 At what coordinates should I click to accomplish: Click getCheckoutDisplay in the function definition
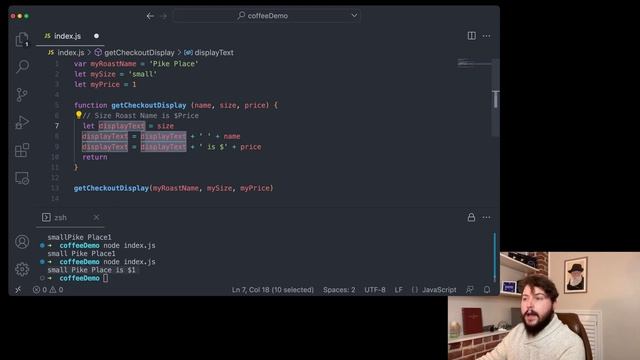tap(149, 105)
